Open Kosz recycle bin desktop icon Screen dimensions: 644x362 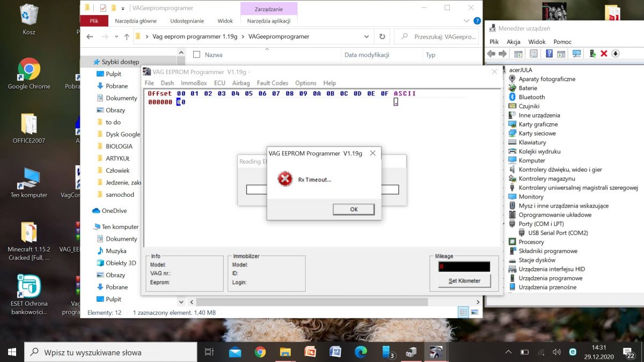pyautogui.click(x=29, y=19)
